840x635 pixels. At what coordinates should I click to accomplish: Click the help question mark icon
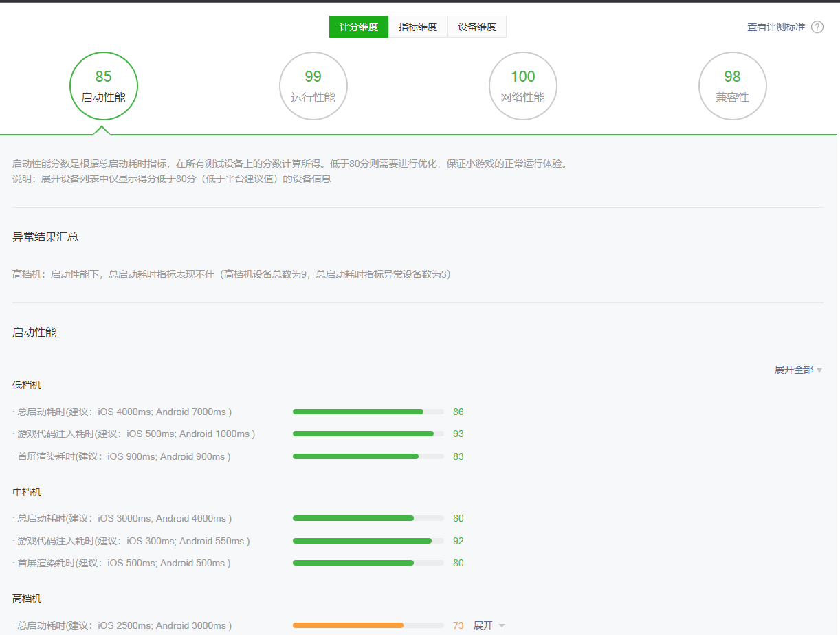[x=817, y=27]
